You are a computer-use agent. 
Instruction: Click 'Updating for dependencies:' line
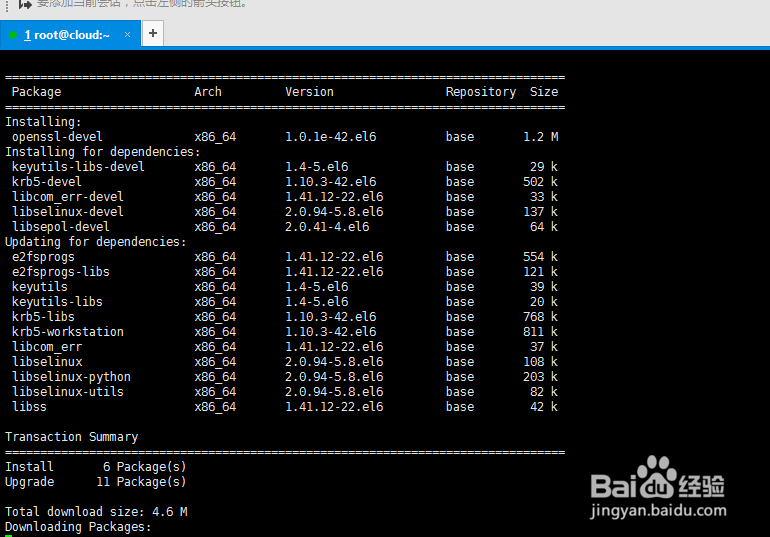96,242
